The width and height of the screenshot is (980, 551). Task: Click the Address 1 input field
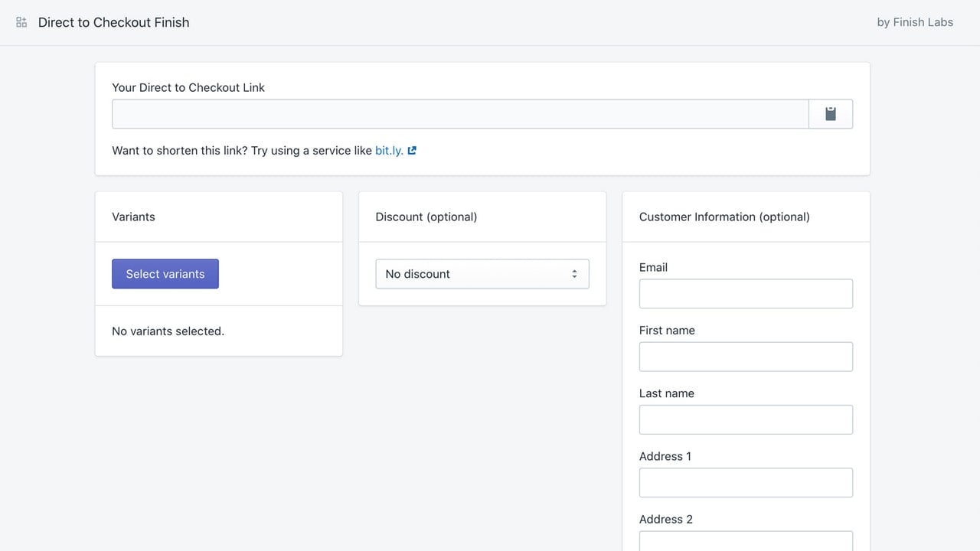(746, 483)
